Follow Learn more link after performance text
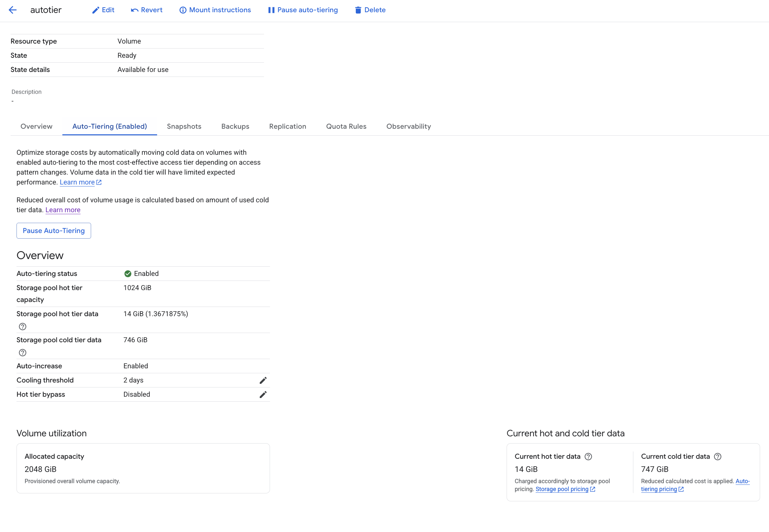Viewport: 769px width, 532px height. tap(81, 182)
